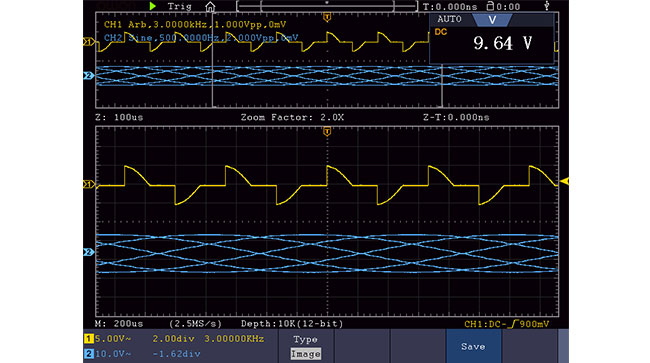Click the waveform memory position bar at top

pyautogui.click(x=327, y=6)
